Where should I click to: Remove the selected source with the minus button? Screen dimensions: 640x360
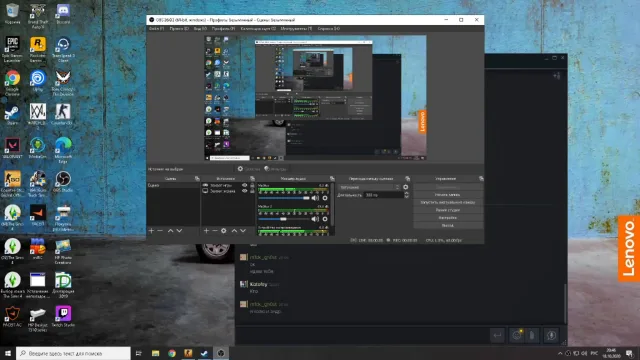(215, 231)
